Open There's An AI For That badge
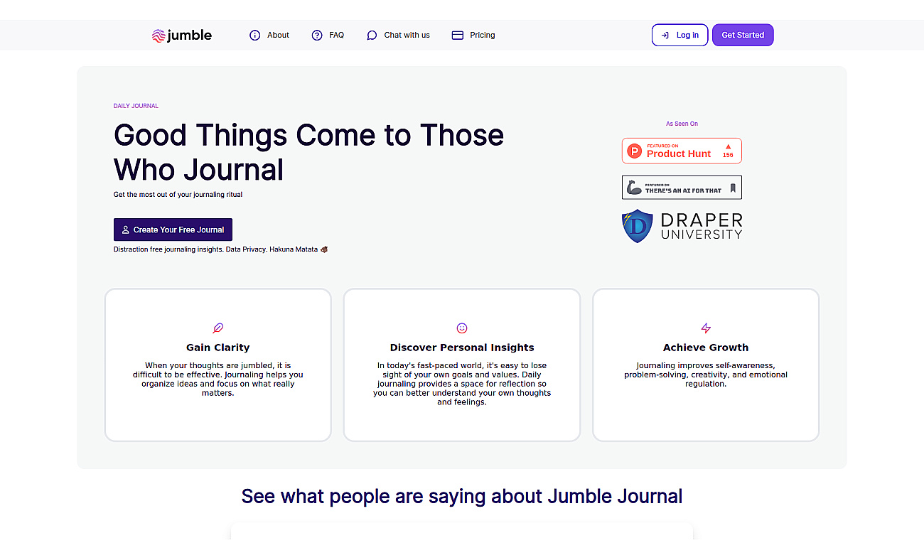924x560 pixels. pos(682,188)
